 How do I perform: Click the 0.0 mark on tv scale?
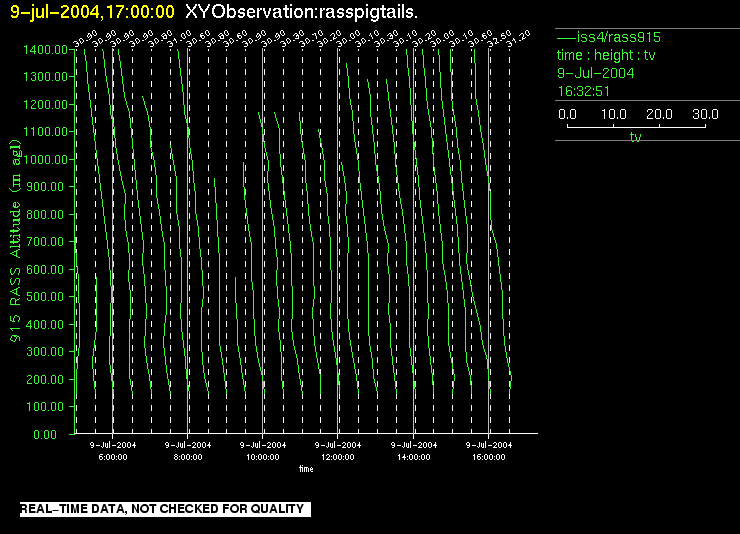click(566, 115)
